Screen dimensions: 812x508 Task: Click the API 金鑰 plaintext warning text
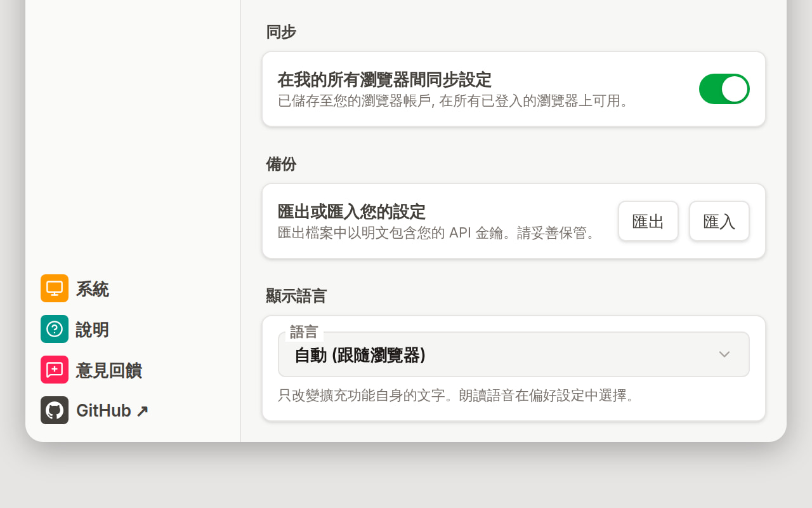[x=438, y=233]
